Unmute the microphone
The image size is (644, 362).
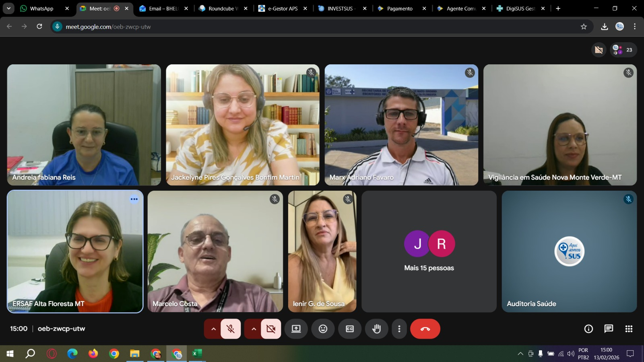pyautogui.click(x=231, y=329)
